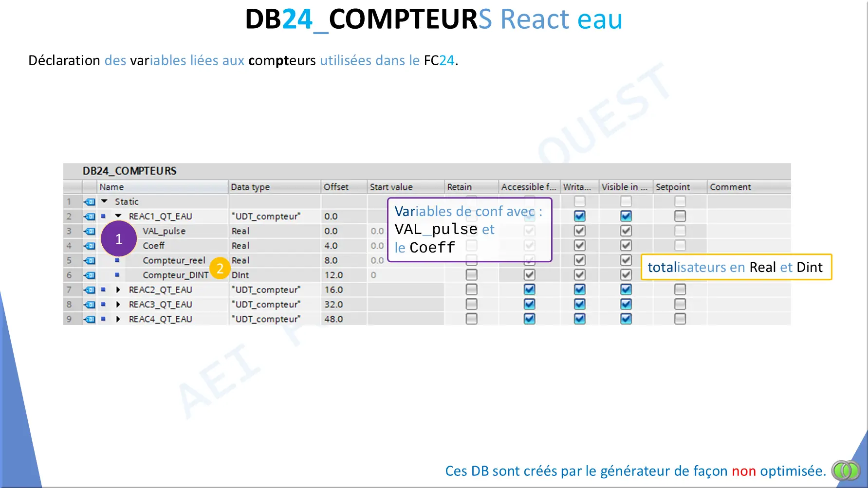Click the Start value column header
The image size is (868, 488).
(406, 187)
